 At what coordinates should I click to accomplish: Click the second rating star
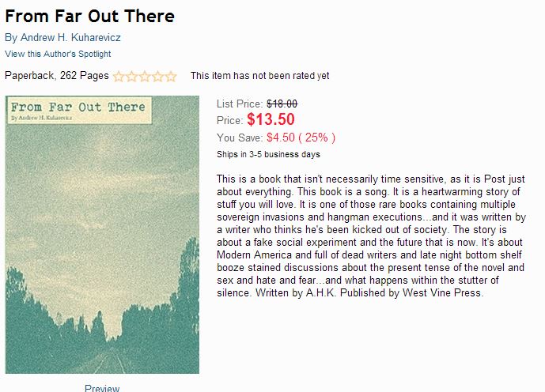pos(131,77)
